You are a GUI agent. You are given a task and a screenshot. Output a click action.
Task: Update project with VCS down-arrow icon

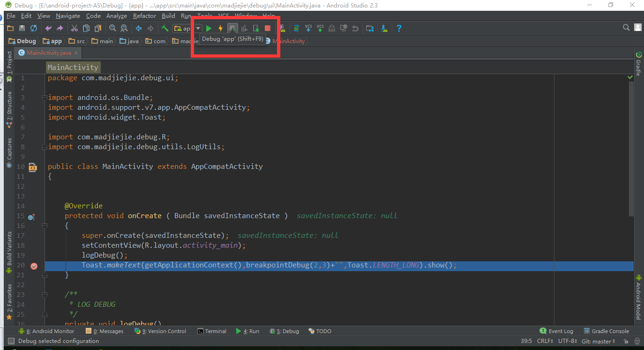click(308, 28)
